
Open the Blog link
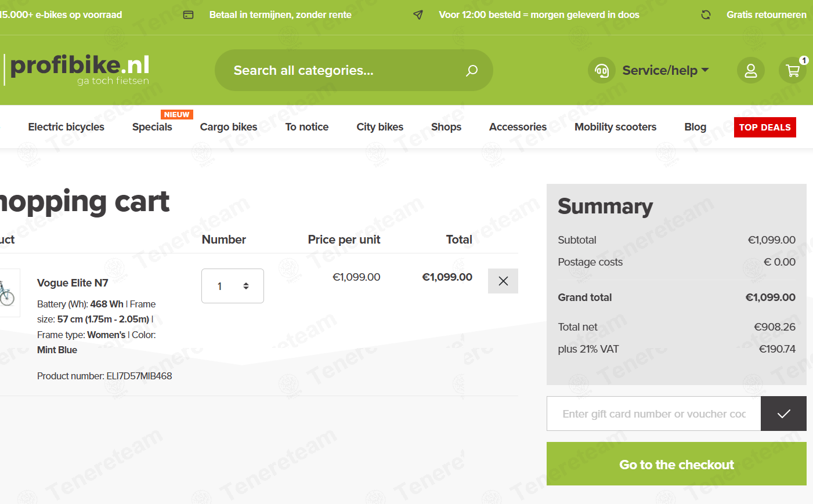coord(695,127)
